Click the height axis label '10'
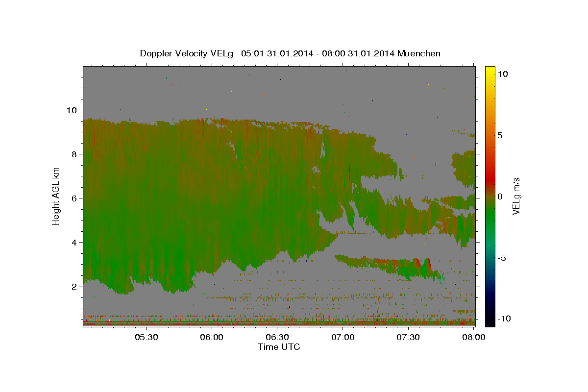588x392 pixels. pos(73,110)
